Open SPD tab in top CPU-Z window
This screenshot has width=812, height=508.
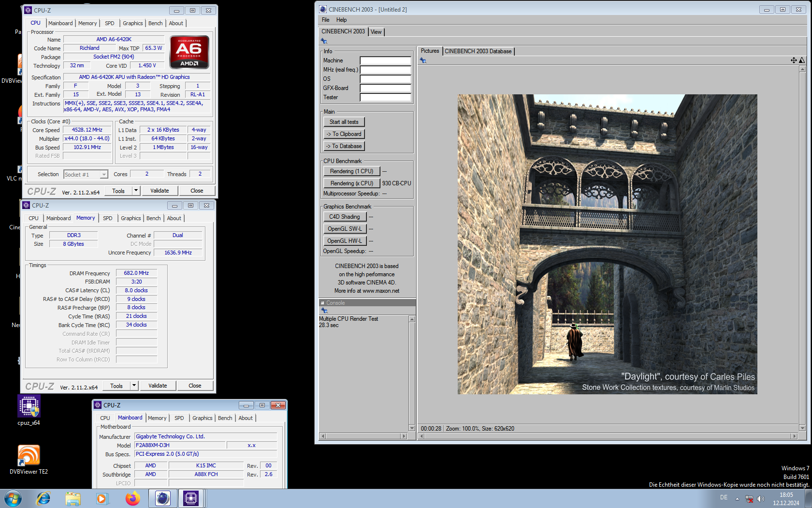(x=110, y=23)
